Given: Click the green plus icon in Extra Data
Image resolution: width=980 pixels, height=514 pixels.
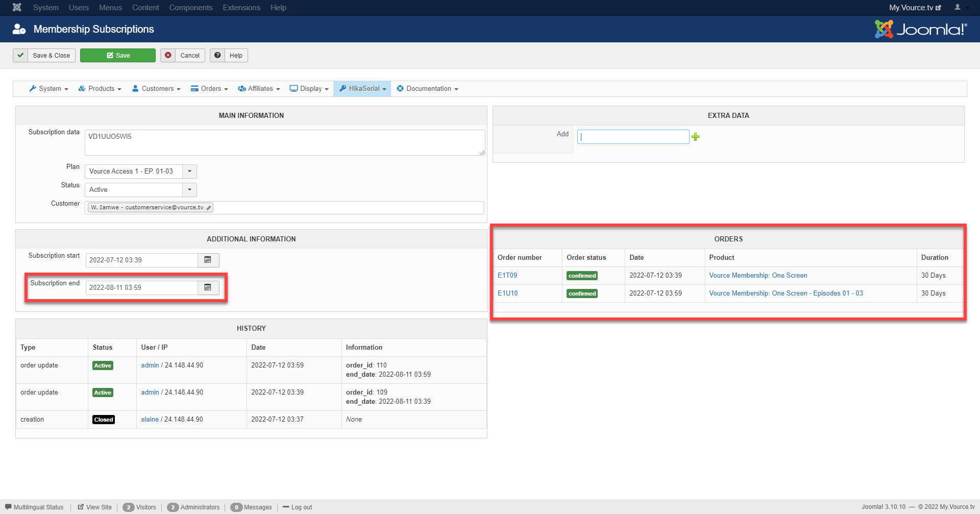Looking at the screenshot, I should [695, 137].
